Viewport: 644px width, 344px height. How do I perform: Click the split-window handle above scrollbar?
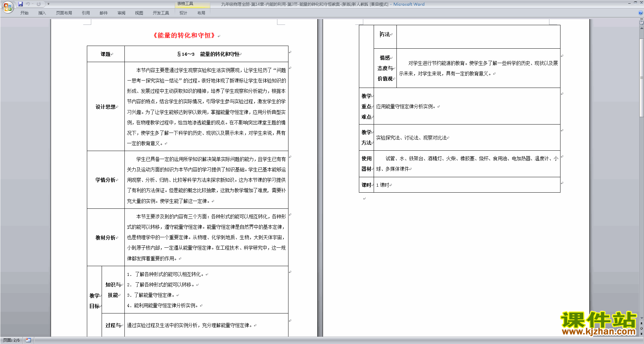coord(641,19)
